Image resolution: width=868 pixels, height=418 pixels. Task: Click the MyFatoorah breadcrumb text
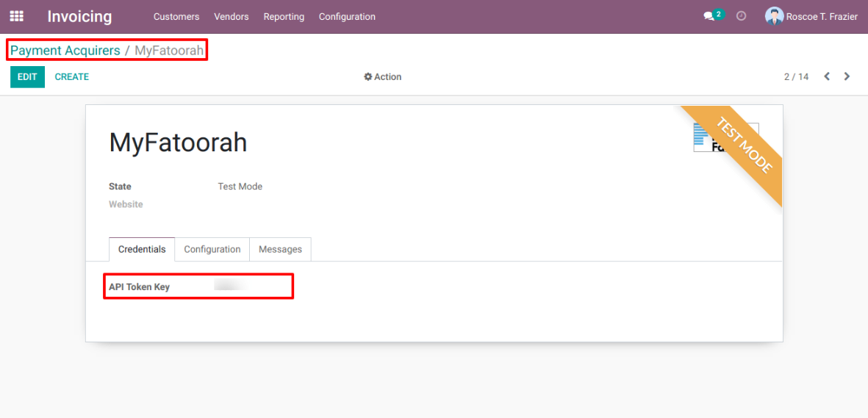click(169, 51)
